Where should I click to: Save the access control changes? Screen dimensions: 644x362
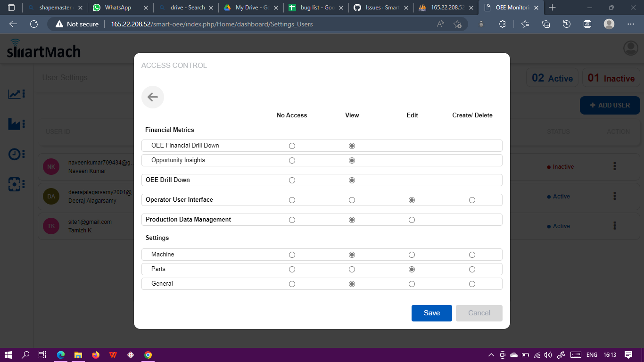tap(431, 313)
